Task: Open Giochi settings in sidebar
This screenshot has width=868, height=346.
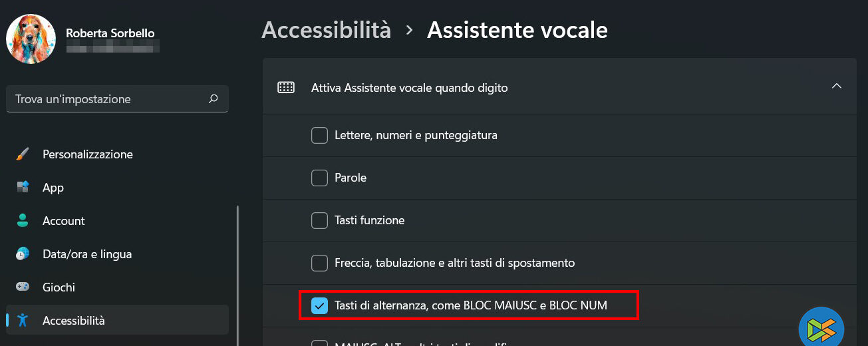Action: point(59,287)
